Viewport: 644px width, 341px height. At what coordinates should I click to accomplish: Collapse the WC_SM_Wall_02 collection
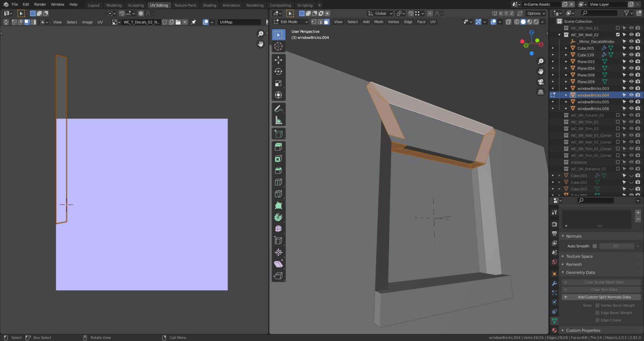tap(559, 35)
